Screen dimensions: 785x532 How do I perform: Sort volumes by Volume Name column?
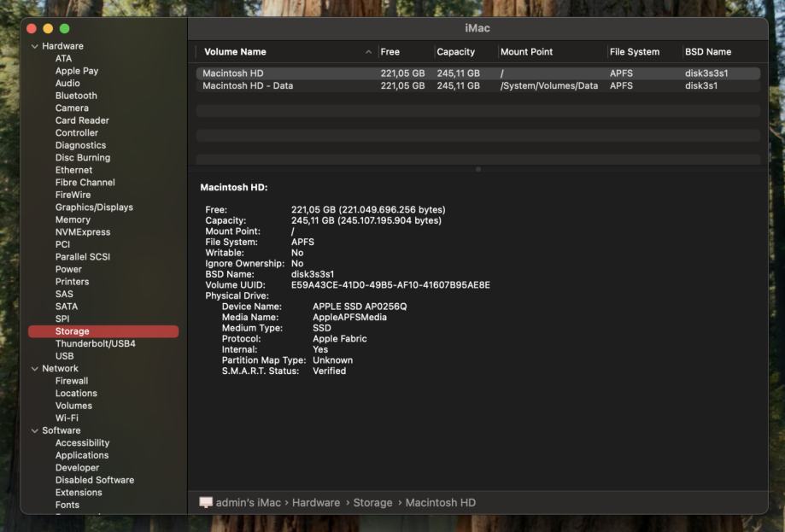click(x=235, y=52)
